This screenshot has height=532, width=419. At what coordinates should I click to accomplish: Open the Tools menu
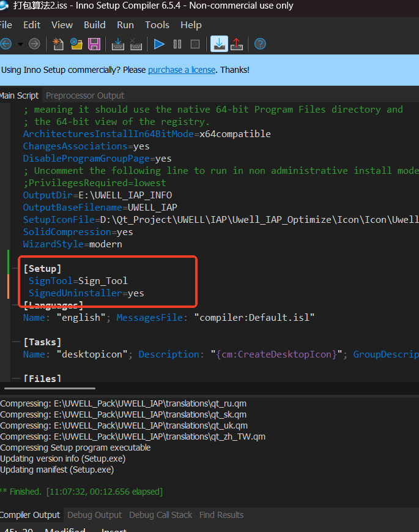[x=157, y=25]
